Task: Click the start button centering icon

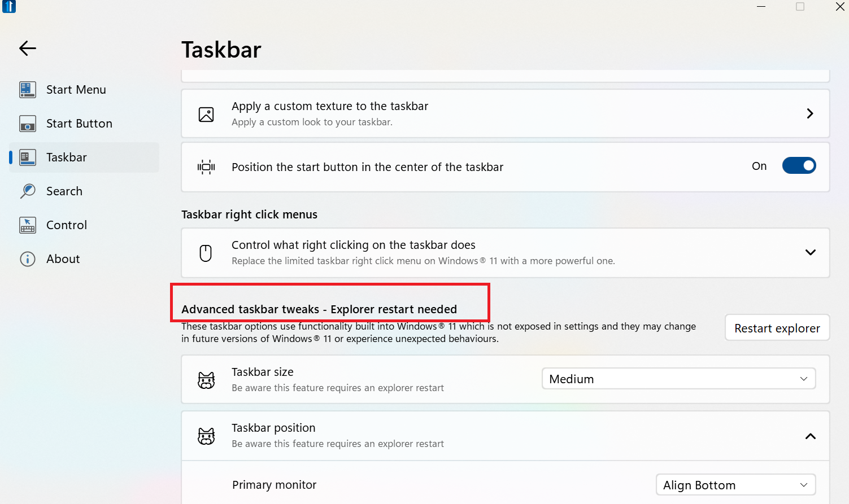Action: (206, 166)
